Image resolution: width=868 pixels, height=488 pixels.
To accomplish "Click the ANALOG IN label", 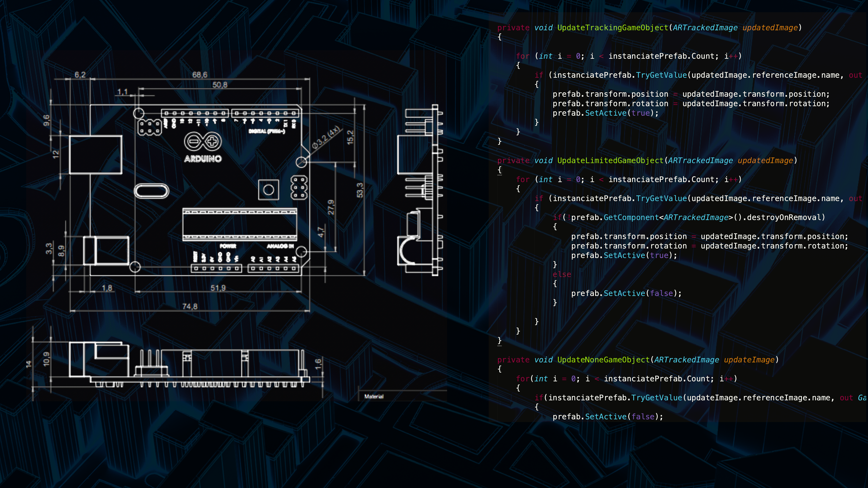I will [x=280, y=246].
